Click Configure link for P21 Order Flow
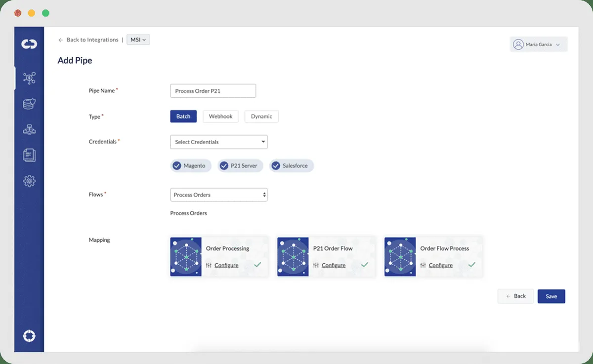This screenshot has width=593, height=364. [x=333, y=265]
